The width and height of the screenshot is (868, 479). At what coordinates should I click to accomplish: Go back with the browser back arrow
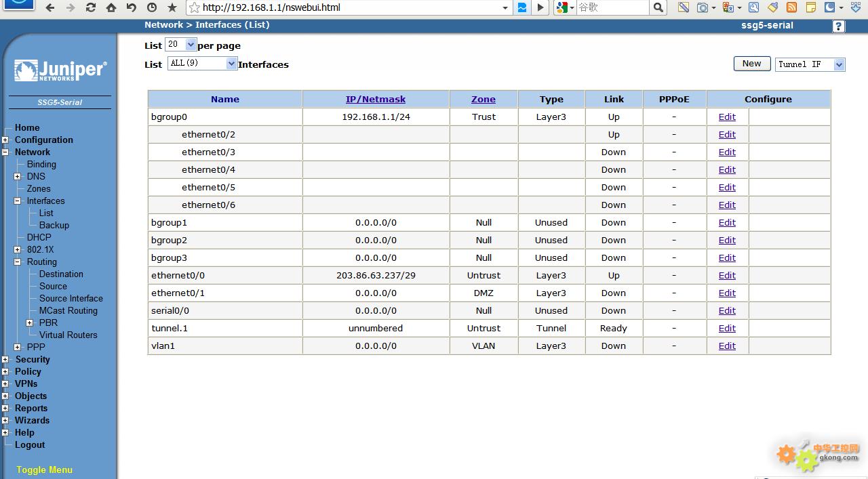tap(50, 7)
